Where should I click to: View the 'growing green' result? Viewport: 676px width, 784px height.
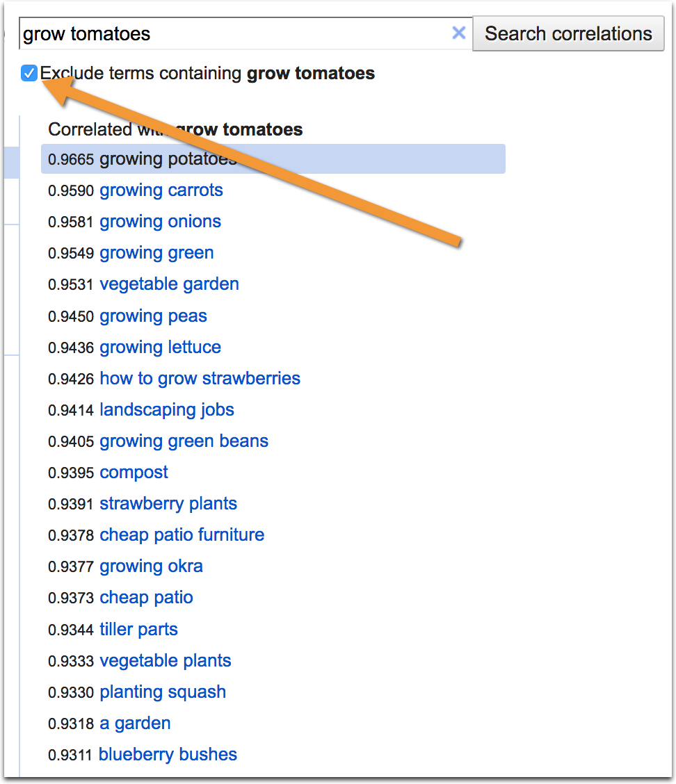tap(156, 252)
